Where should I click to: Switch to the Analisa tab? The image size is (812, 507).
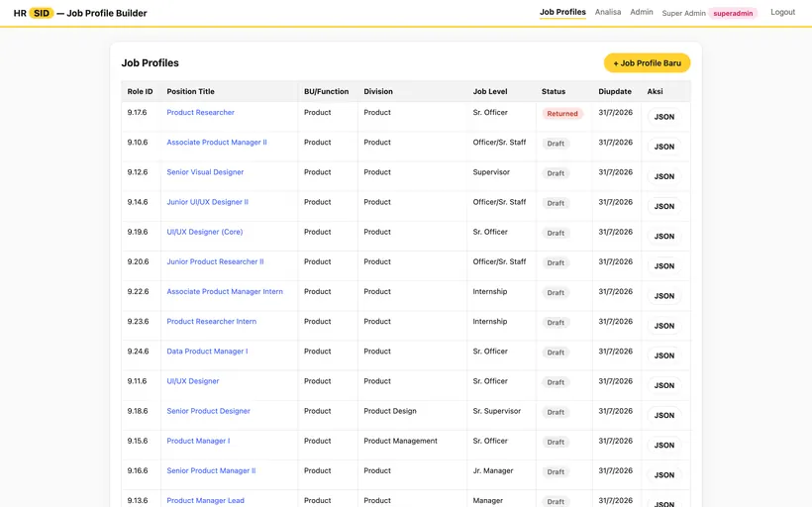[x=607, y=12]
